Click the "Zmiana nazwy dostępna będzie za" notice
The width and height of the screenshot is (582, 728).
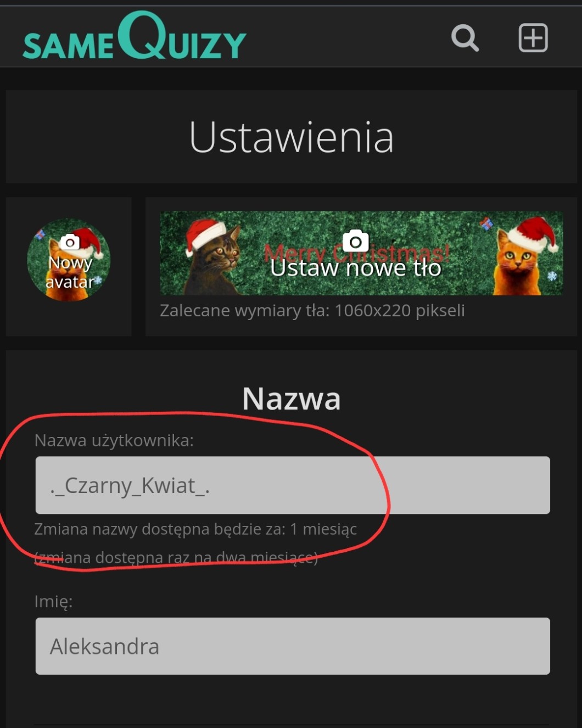[195, 529]
